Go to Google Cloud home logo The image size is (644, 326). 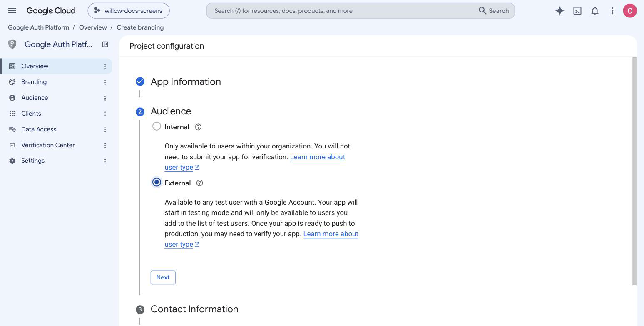[x=51, y=11]
